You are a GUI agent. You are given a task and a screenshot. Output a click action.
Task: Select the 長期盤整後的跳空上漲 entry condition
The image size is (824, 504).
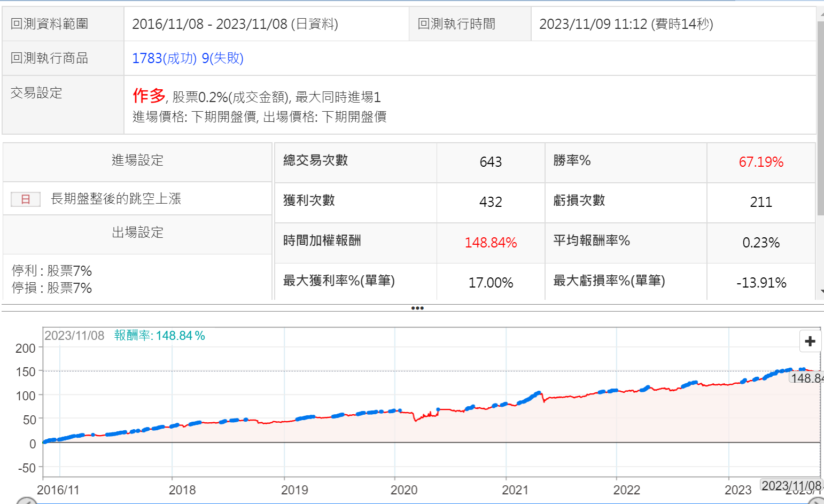pos(116,199)
